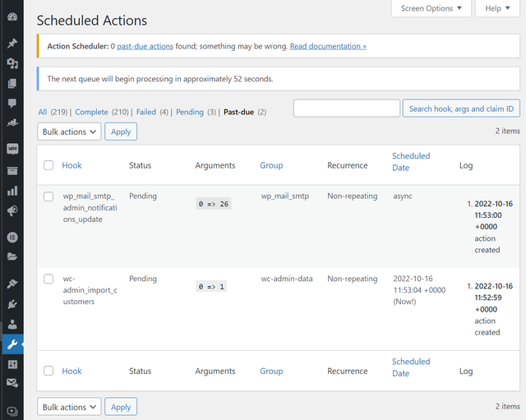Click the '0 => 1' argument value
Viewport: 526px width, 420px height.
click(211, 287)
